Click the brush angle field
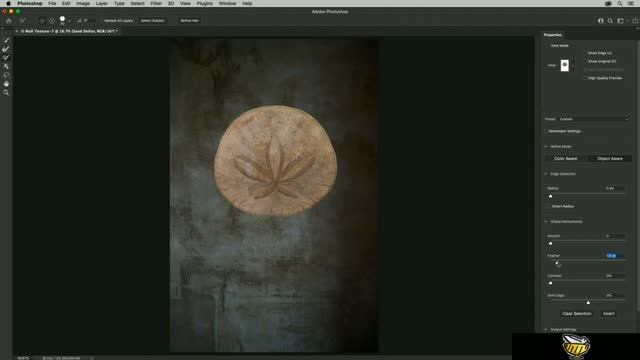This screenshot has width=640, height=360. 89,20
